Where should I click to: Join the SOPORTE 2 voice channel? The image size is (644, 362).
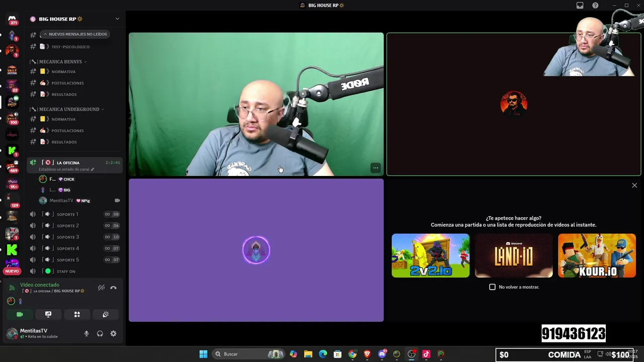coord(75,226)
